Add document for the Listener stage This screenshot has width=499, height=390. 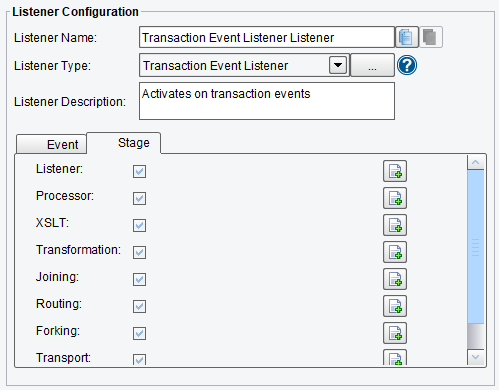click(x=395, y=171)
